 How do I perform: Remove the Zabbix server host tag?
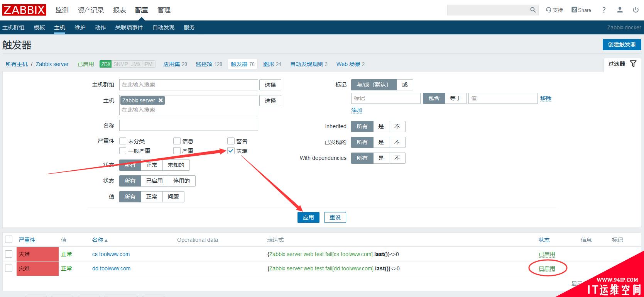pos(161,100)
